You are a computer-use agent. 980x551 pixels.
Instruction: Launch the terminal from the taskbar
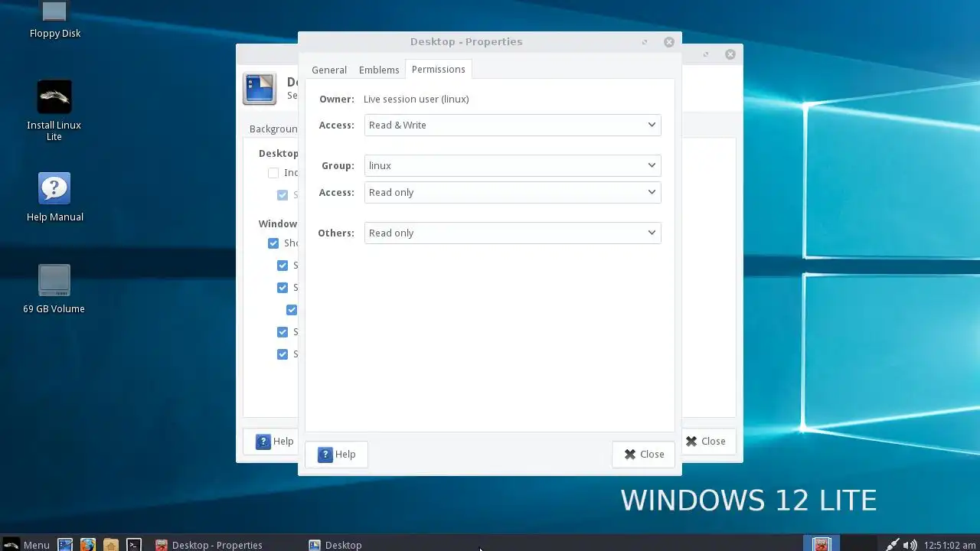point(134,545)
